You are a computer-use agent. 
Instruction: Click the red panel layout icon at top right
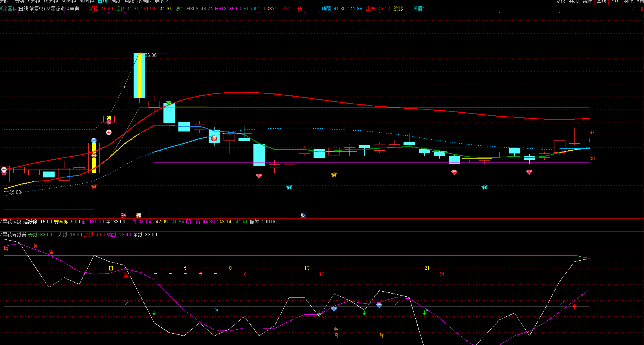tap(641, 9)
